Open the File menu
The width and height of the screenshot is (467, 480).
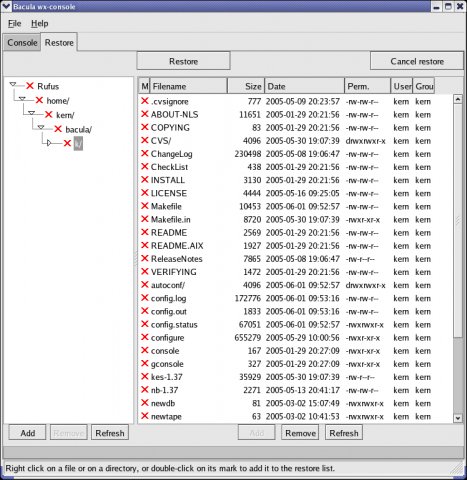(x=14, y=23)
